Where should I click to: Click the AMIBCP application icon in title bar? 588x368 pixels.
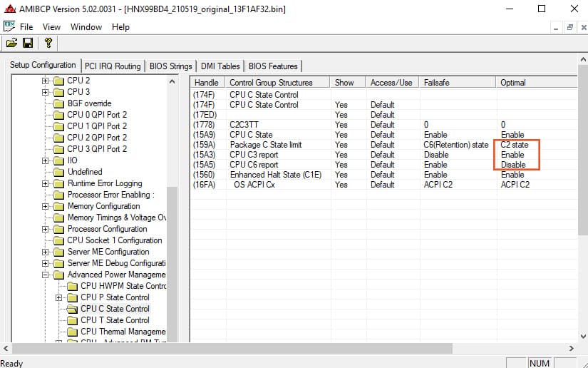(9, 9)
